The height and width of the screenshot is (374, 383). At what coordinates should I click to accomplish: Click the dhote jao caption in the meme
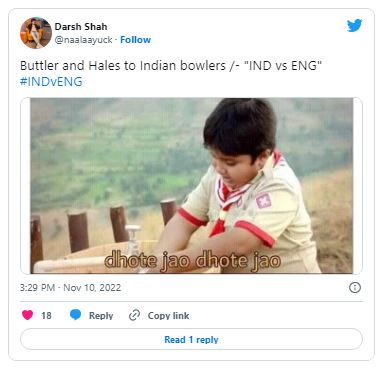[193, 260]
